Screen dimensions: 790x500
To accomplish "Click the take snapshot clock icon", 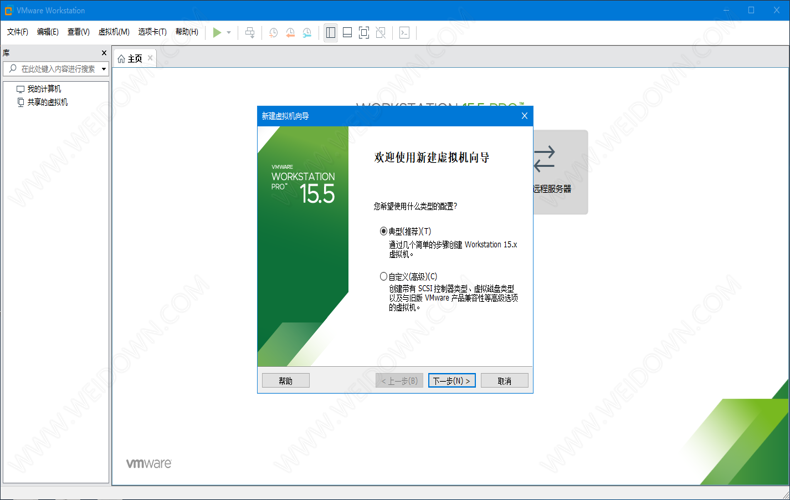I will coord(274,33).
